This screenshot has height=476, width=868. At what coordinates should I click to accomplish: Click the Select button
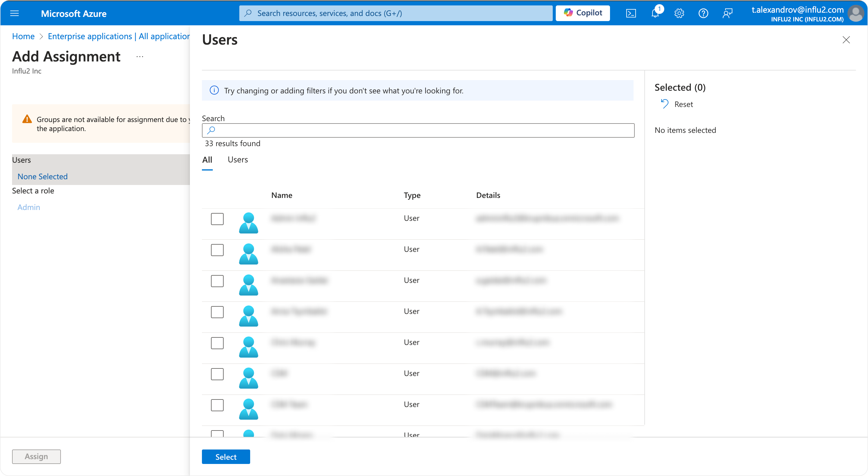226,457
